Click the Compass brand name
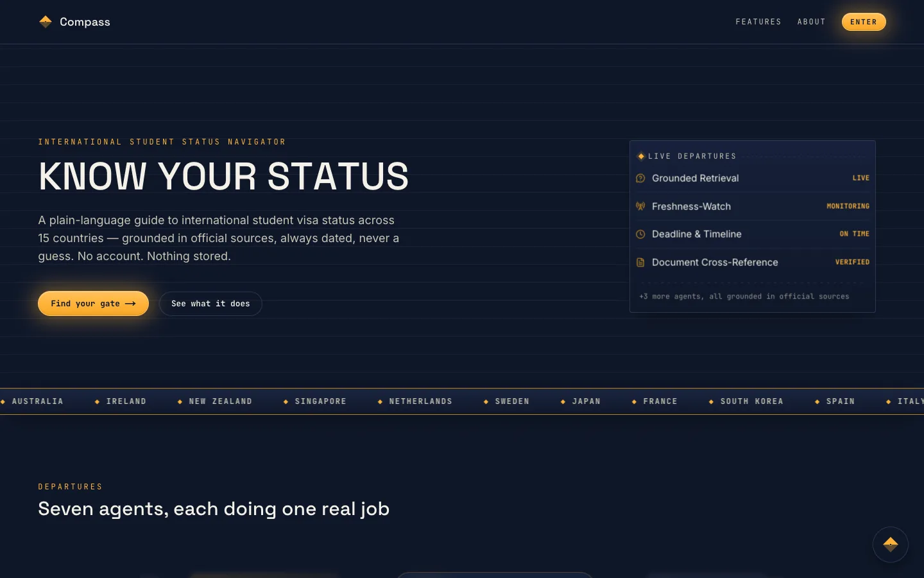This screenshot has width=924, height=578. tap(85, 22)
